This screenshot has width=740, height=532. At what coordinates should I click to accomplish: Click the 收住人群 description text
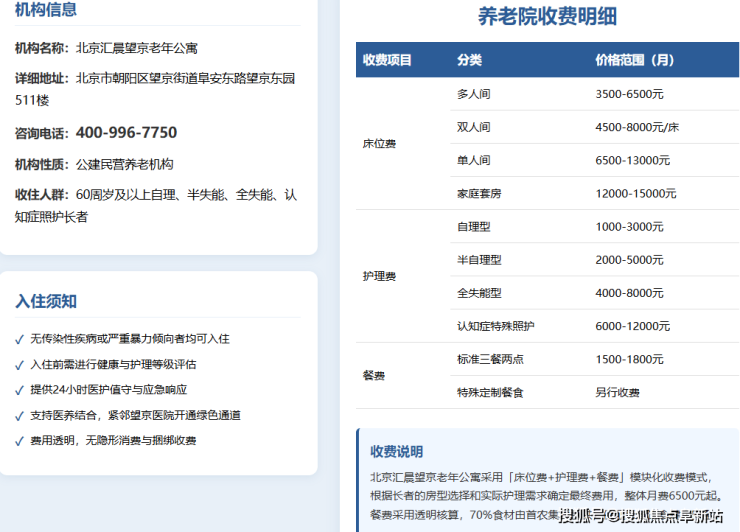[156, 206]
